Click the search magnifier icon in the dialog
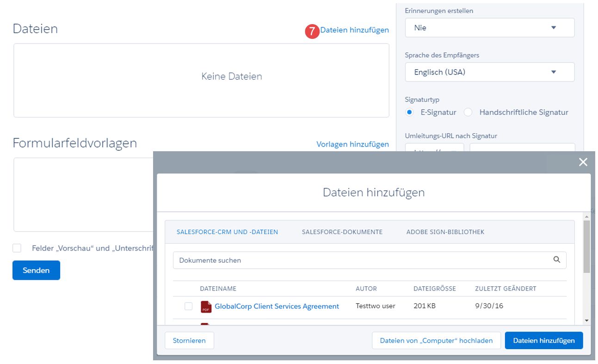598x364 pixels. (557, 260)
